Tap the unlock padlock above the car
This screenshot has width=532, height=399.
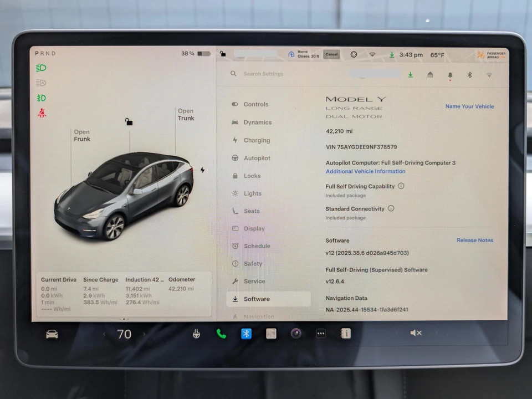point(129,121)
